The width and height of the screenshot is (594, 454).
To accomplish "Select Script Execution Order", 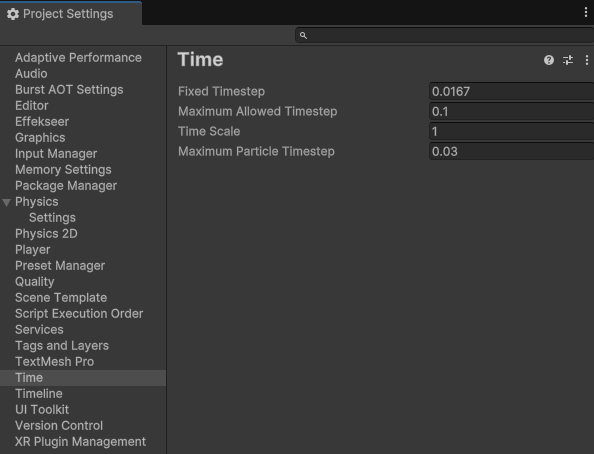I will pos(79,313).
